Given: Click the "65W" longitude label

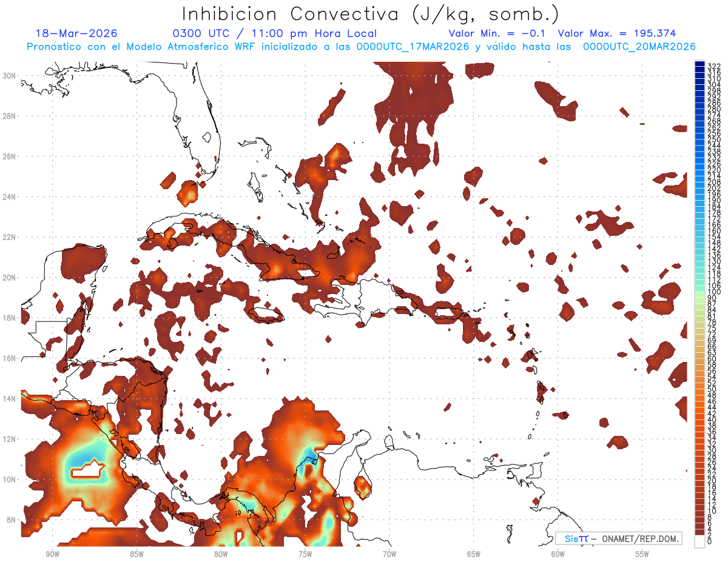Looking at the screenshot, I should click(474, 554).
